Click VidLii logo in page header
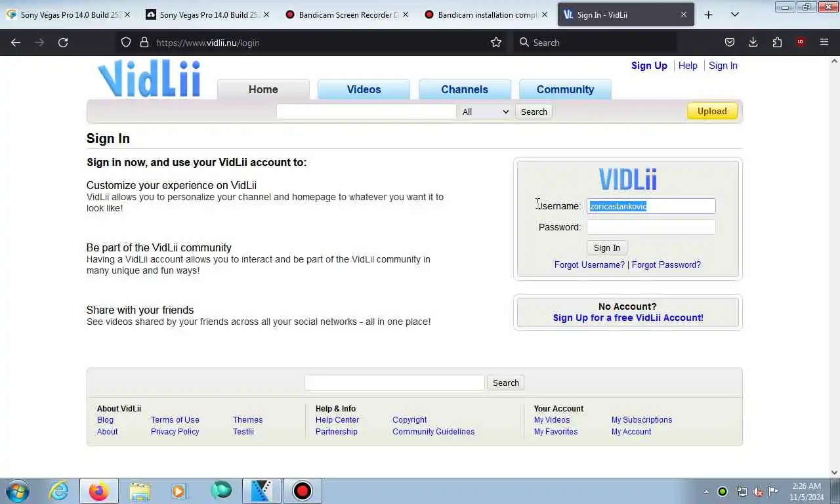Viewport: 840px width, 504px height. [149, 79]
